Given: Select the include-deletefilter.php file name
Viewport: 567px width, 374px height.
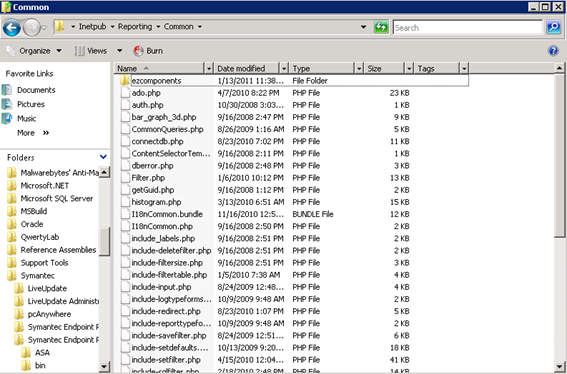Looking at the screenshot, I should [171, 251].
